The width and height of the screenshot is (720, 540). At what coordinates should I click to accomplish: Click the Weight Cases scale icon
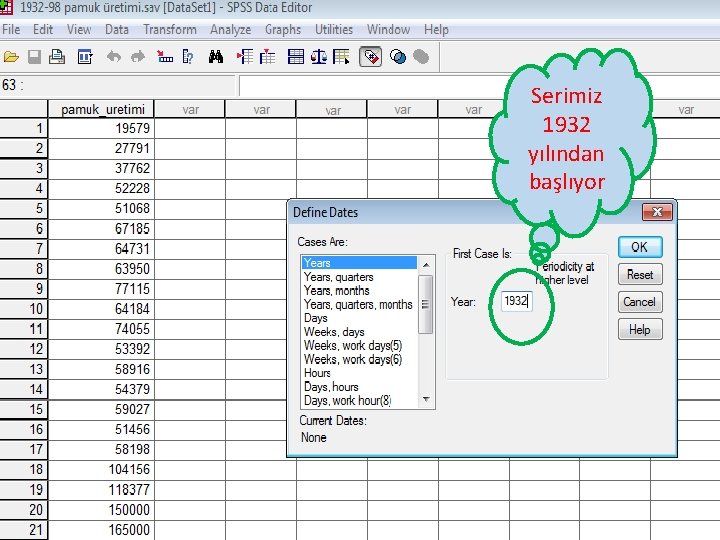click(x=319, y=57)
